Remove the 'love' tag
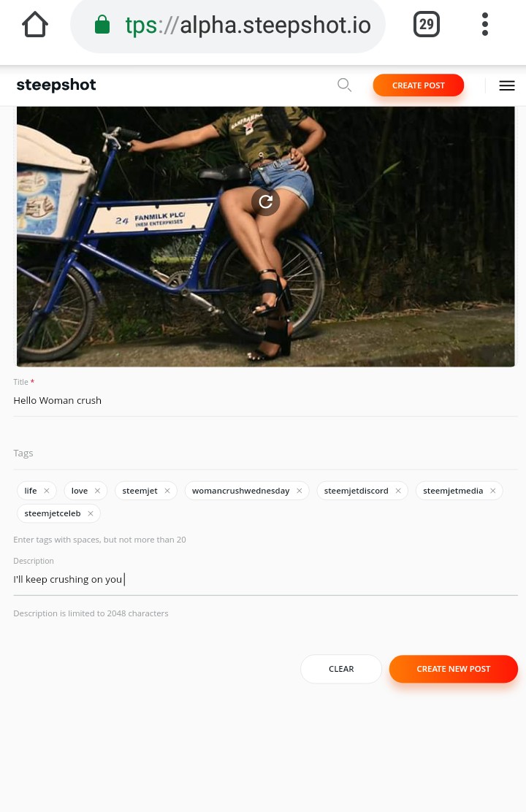 click(x=97, y=491)
